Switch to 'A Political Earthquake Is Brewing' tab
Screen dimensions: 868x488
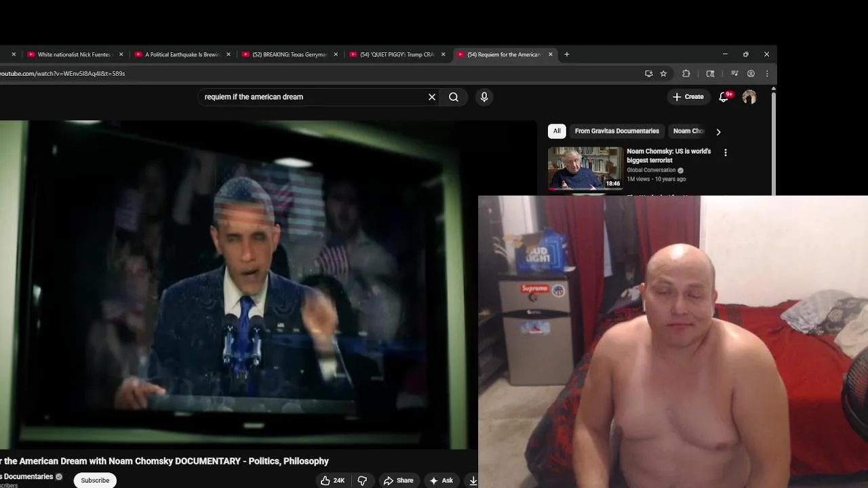pyautogui.click(x=182, y=54)
